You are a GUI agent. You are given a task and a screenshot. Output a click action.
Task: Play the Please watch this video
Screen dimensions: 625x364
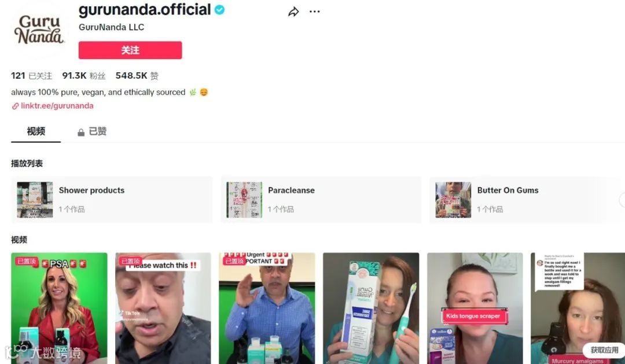pos(163,308)
